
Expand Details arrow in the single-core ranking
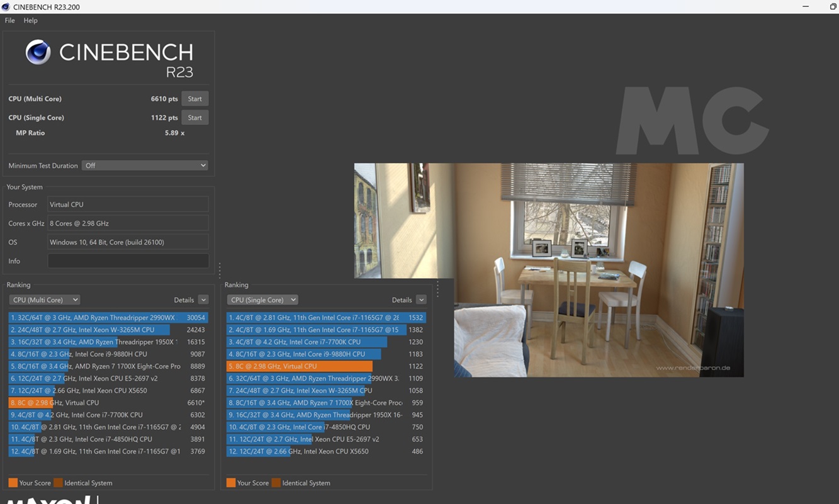click(x=421, y=300)
